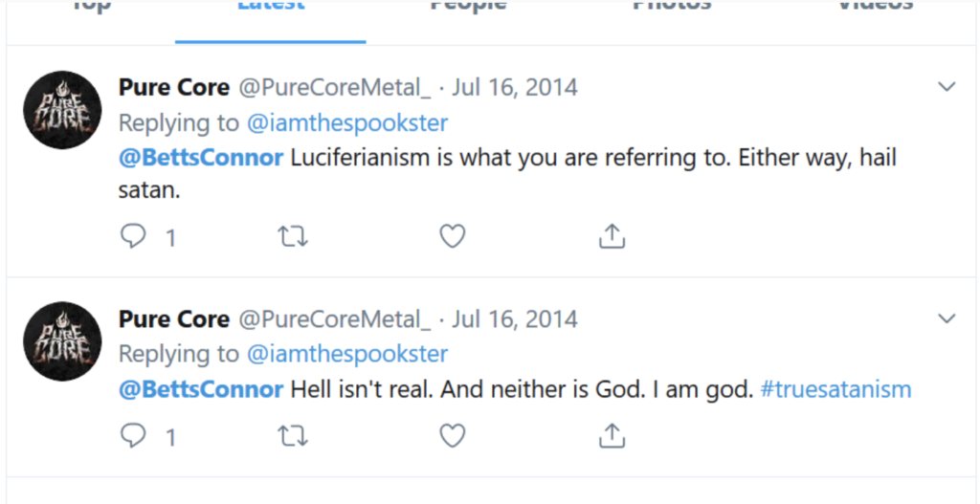Like the #truesatanism tweet with heart icon

point(452,436)
